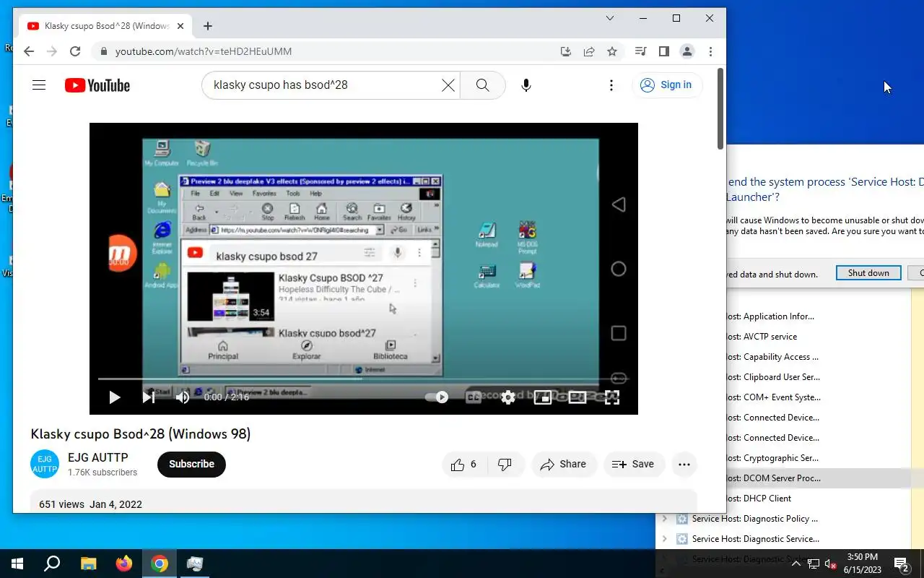The width and height of the screenshot is (924, 578).
Task: Open Chrome tab search dropdown
Action: point(610,18)
